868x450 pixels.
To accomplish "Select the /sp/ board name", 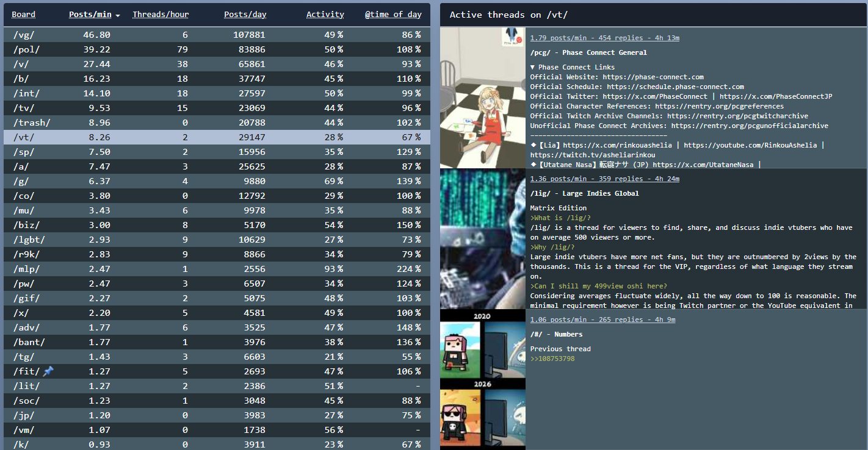I will 24,152.
